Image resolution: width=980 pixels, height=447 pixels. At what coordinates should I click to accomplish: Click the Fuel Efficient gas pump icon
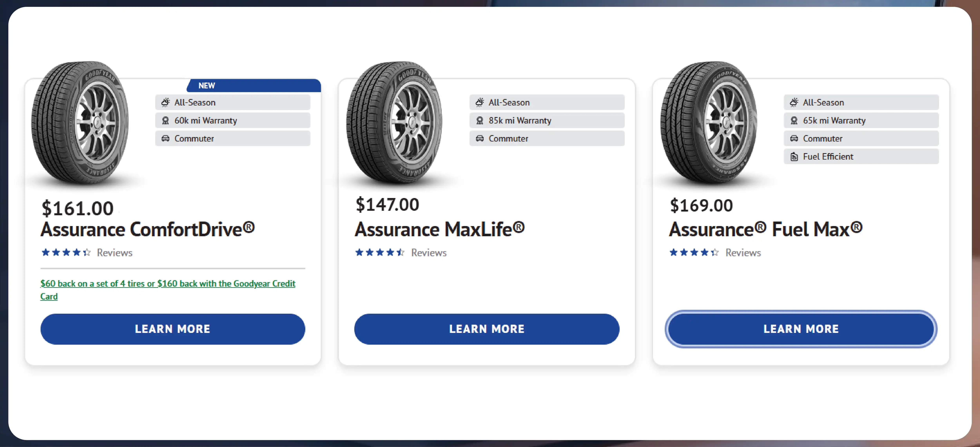[794, 156]
